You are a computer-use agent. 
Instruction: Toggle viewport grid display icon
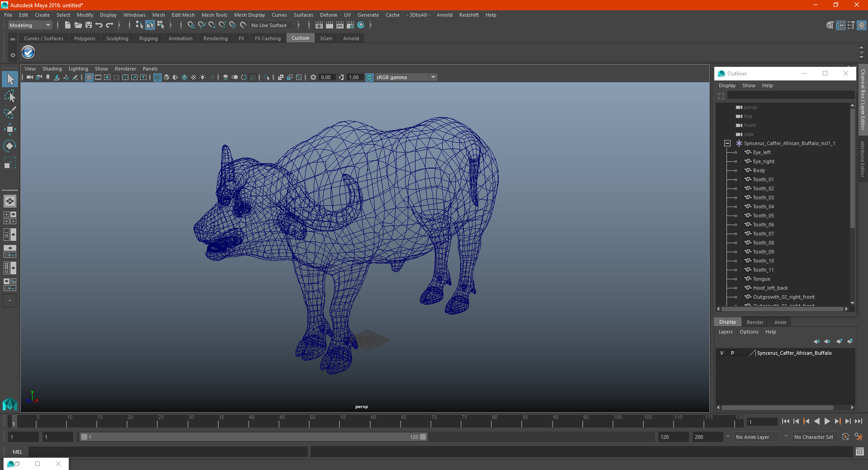coord(89,77)
